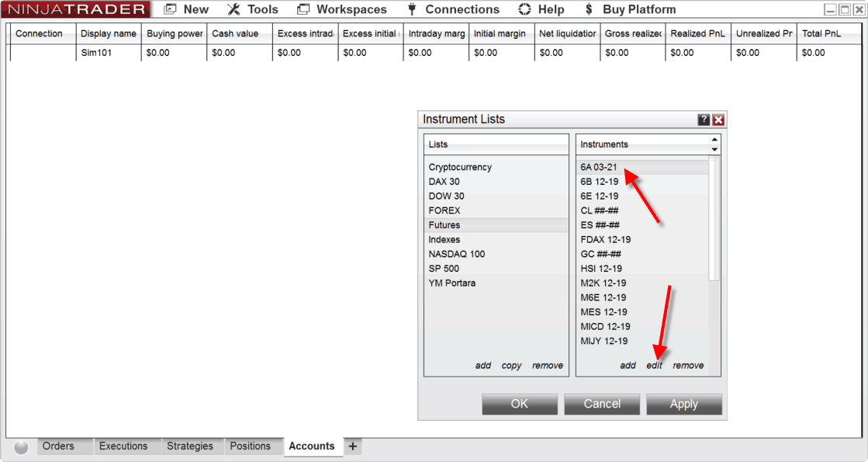Click the Instruments list scrollbar thumb
The height and width of the screenshot is (462, 868).
click(714, 220)
